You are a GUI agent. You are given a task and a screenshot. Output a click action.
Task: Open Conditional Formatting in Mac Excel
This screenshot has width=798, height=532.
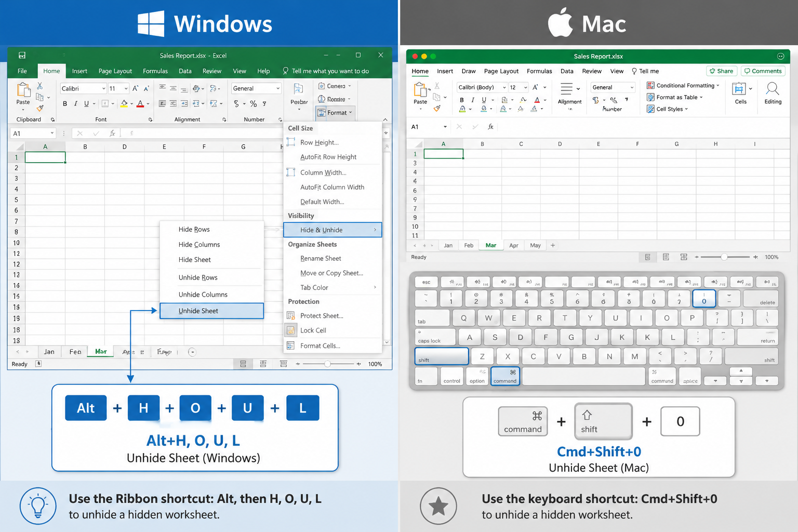coord(683,85)
